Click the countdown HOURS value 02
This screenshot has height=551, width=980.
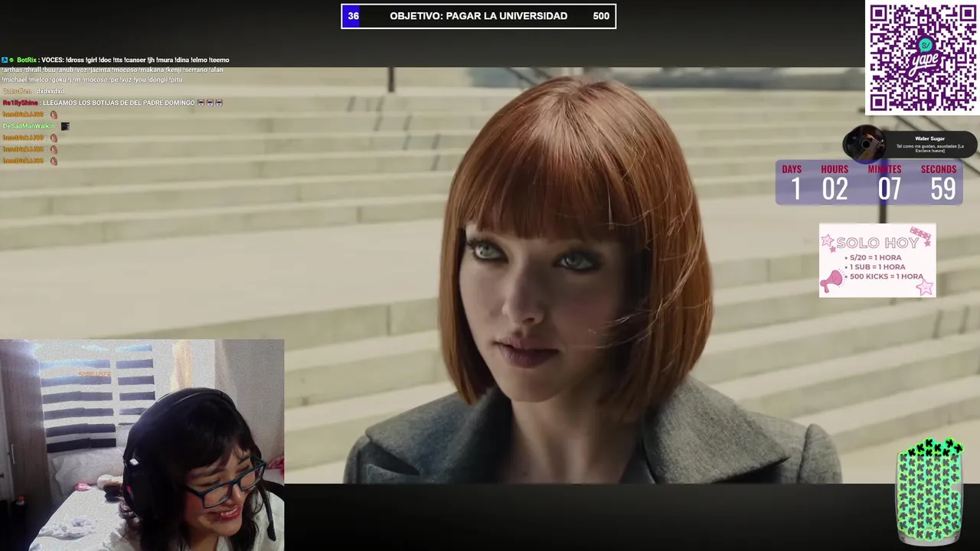tap(835, 189)
